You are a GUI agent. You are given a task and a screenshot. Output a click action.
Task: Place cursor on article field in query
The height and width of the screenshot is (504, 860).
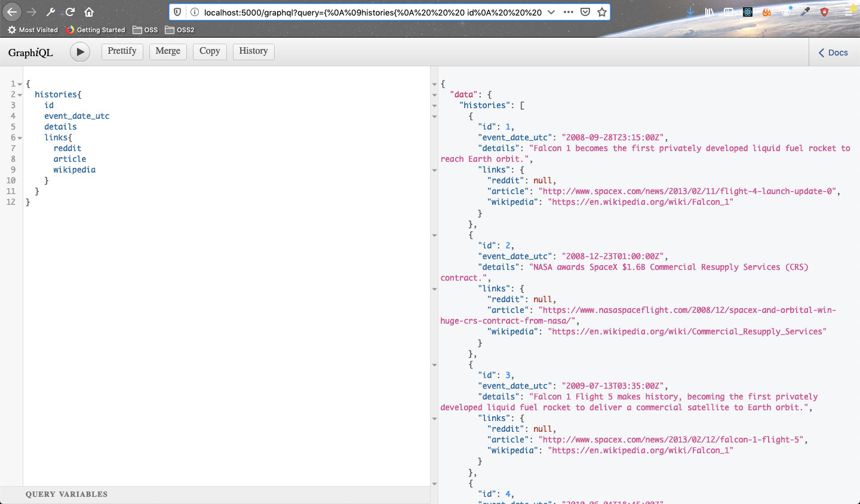click(x=70, y=159)
